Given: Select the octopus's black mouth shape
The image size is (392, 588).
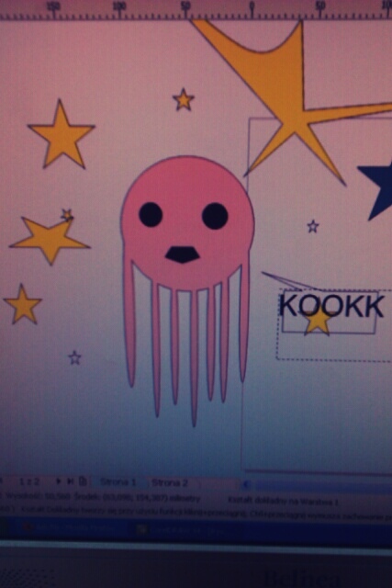Looking at the screenshot, I should click(182, 254).
